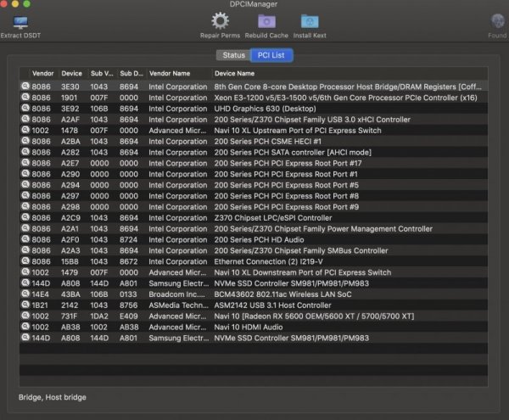Select the 200 Series PCH HD Audio text
Screen dimensions: 509x420
point(259,240)
